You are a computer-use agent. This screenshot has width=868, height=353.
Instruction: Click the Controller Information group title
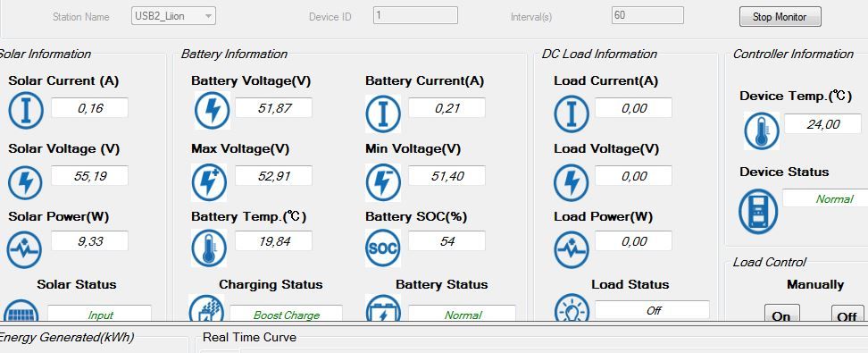(793, 54)
